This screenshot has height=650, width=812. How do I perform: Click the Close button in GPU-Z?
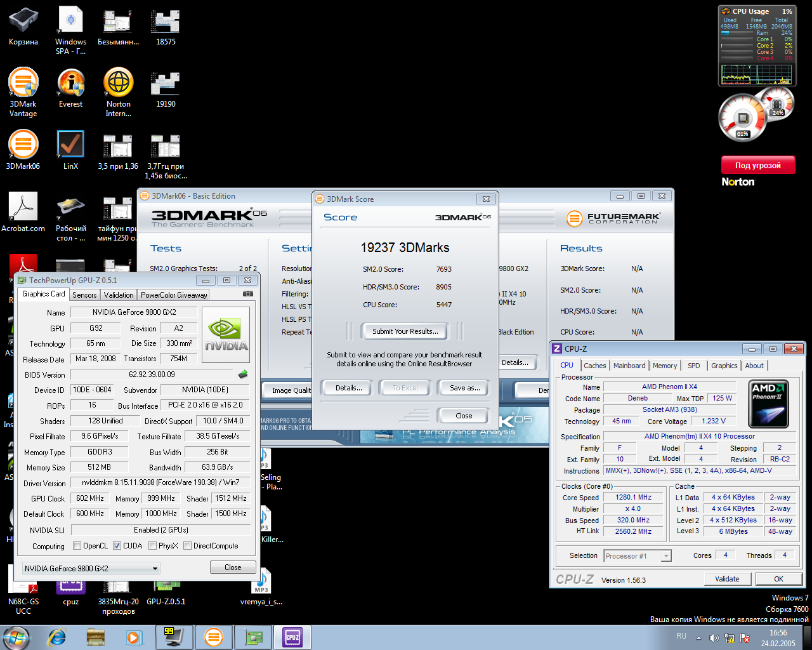tap(233, 567)
